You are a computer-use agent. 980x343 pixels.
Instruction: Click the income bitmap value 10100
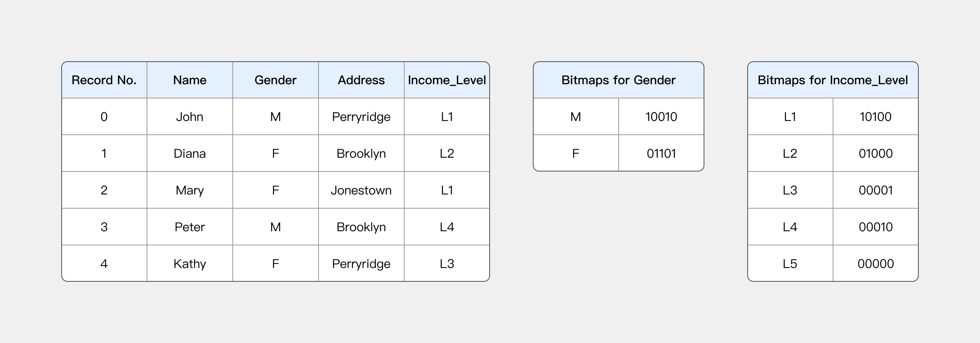click(x=875, y=117)
